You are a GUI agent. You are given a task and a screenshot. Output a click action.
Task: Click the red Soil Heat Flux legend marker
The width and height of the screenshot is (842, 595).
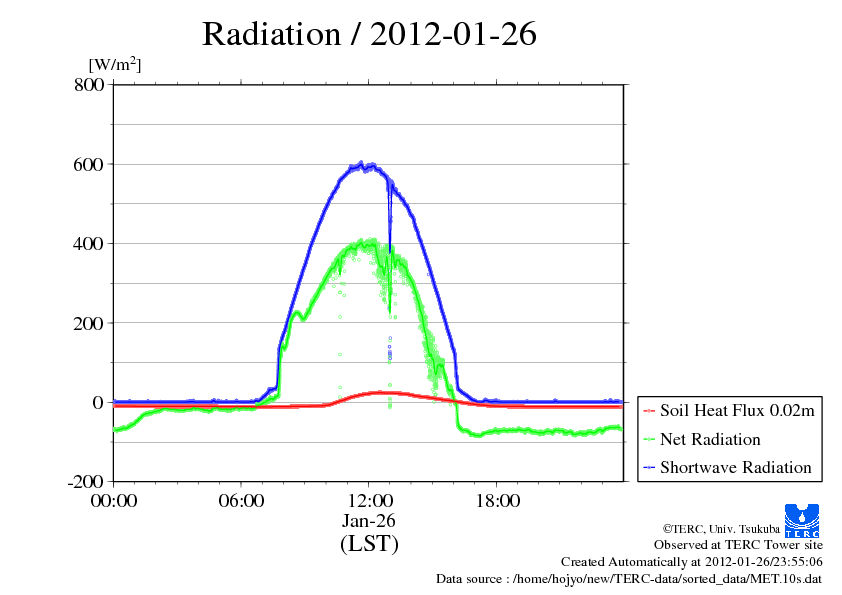pos(649,411)
